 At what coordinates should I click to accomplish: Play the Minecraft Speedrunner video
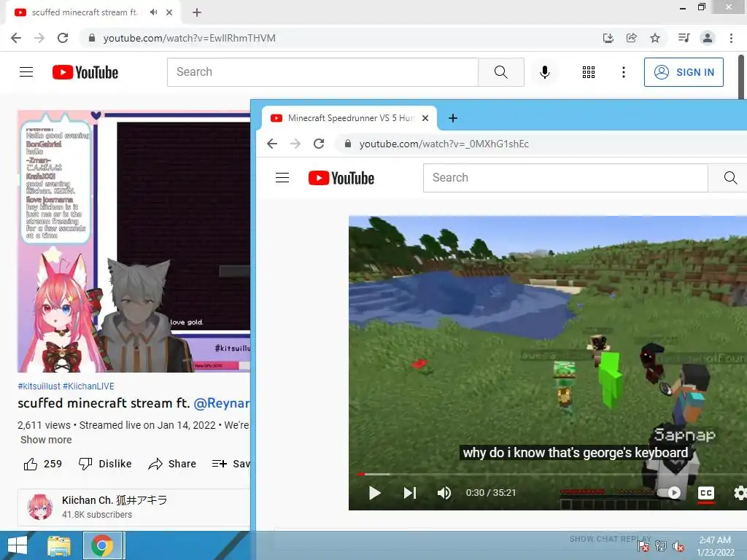pyautogui.click(x=375, y=493)
